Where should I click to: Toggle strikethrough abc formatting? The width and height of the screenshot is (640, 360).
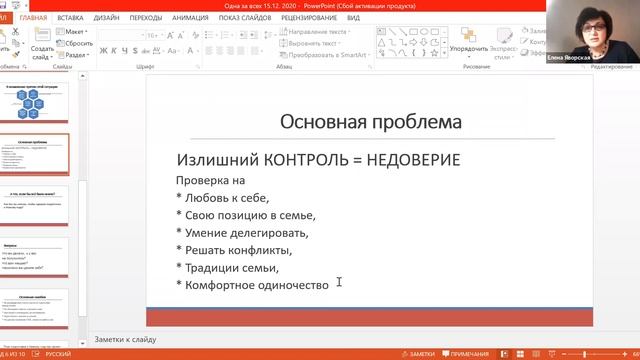click(146, 51)
